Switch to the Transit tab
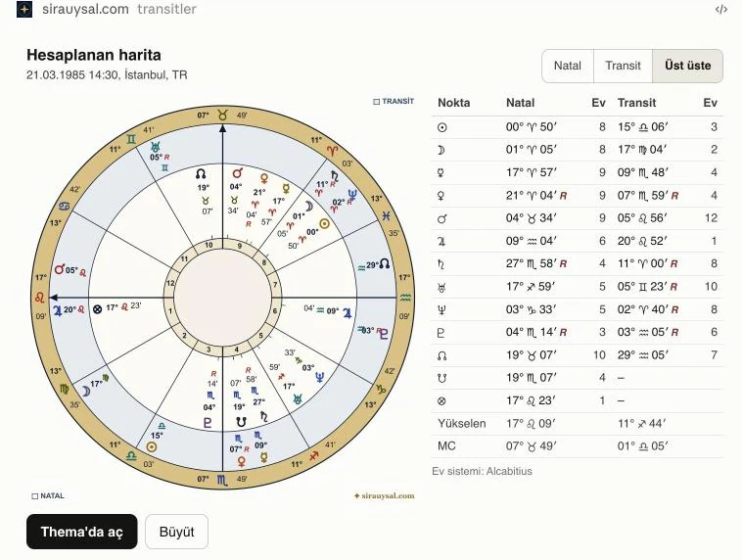The image size is (742, 560). tap(623, 66)
